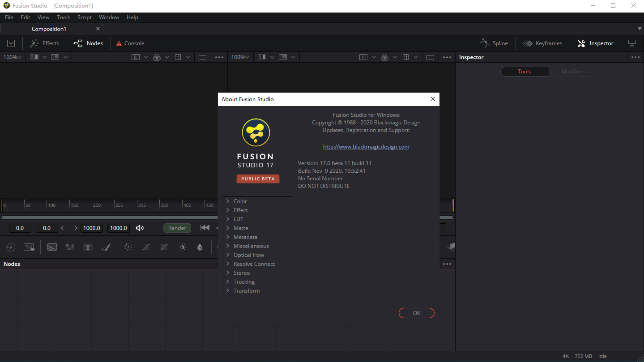644x362 pixels.
Task: Open the Edit menu
Action: coord(26,17)
